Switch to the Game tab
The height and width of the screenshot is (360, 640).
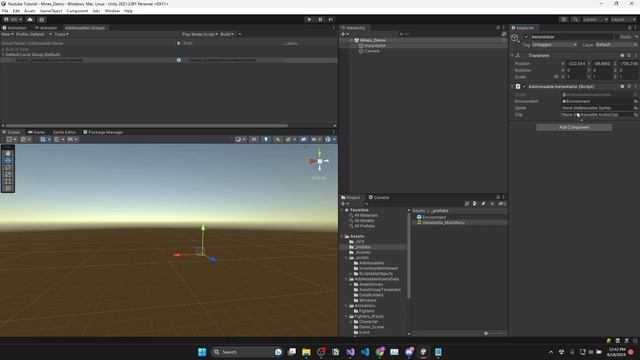click(x=37, y=132)
